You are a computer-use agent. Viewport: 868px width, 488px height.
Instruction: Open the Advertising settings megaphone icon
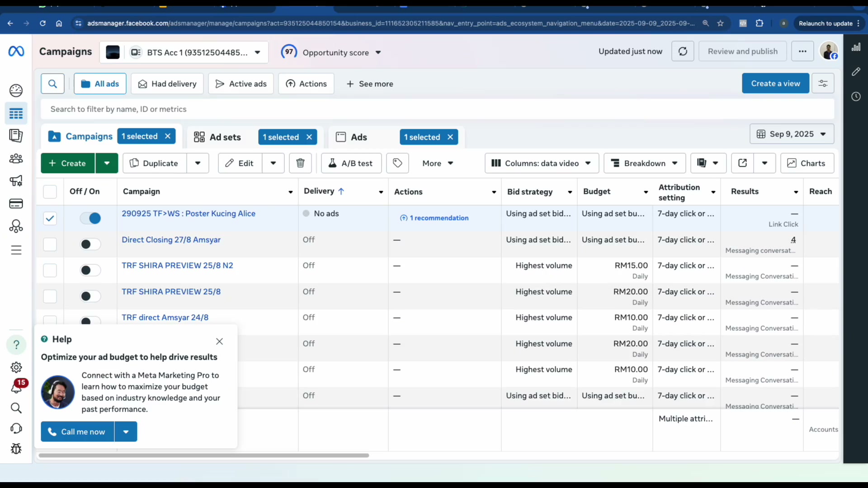[x=16, y=181]
